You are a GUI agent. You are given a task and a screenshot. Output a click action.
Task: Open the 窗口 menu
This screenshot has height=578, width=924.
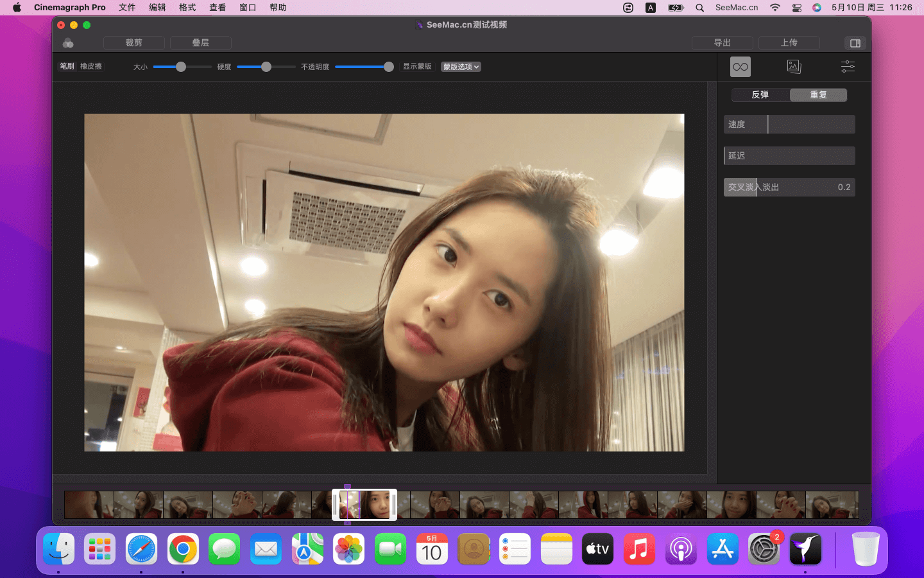click(x=248, y=8)
